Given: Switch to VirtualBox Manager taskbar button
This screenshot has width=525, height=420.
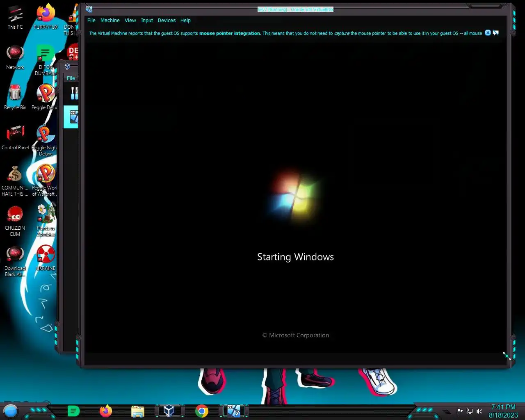Looking at the screenshot, I should click(x=169, y=411).
